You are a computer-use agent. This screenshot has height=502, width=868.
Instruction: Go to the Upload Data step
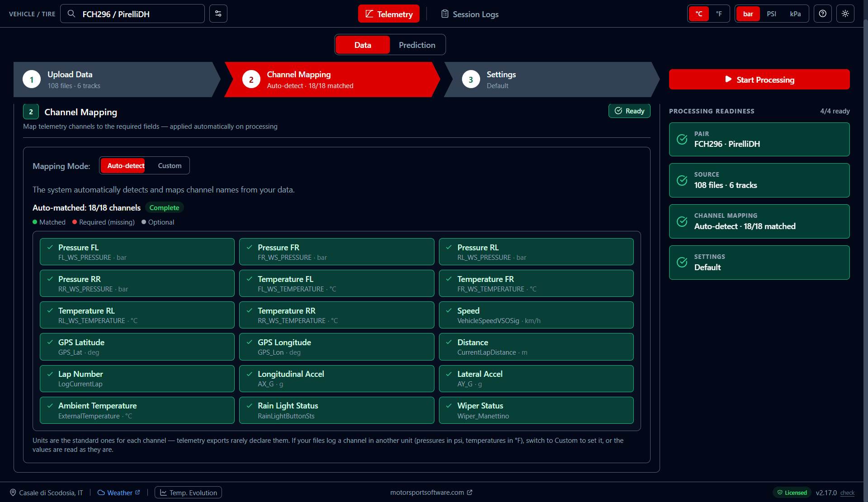click(117, 80)
